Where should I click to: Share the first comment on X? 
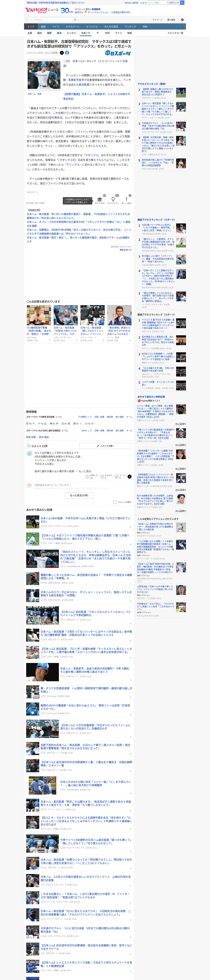click(130, 476)
